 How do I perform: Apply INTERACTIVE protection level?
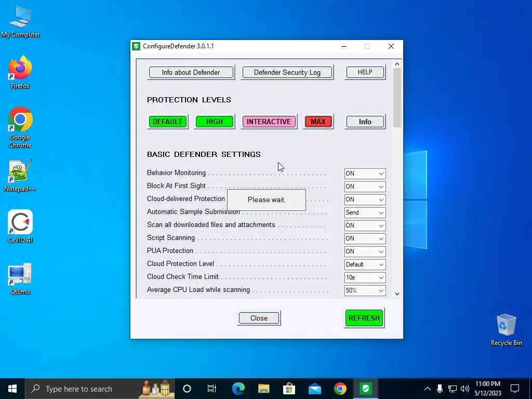pyautogui.click(x=269, y=122)
